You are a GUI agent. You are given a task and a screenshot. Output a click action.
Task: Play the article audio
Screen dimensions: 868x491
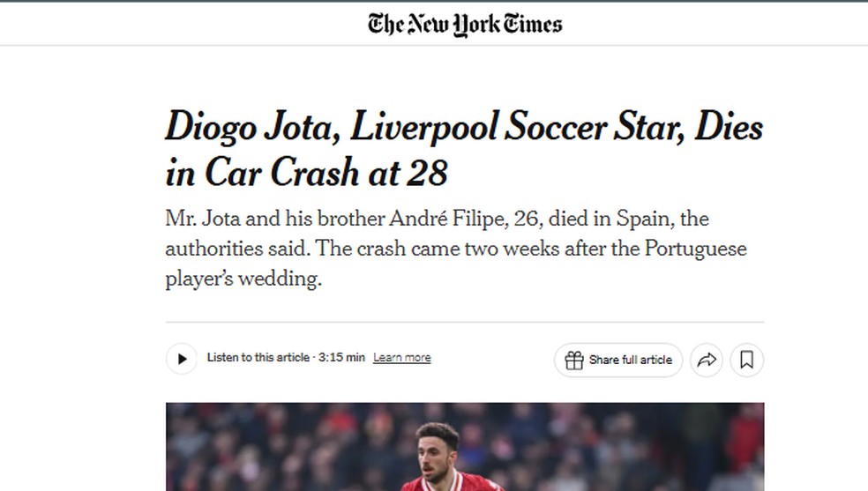click(x=182, y=359)
